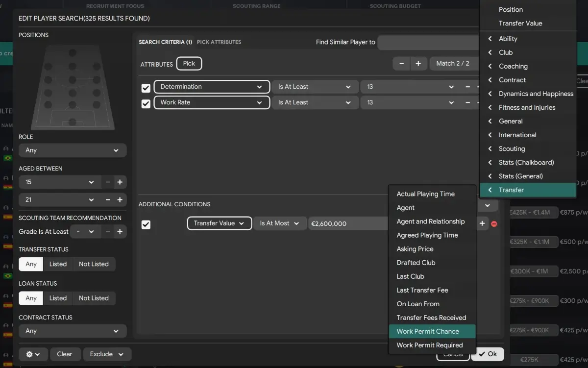Screen dimensions: 588x368
Task: Select Transfer Fees Received menu item
Action: (x=432, y=318)
